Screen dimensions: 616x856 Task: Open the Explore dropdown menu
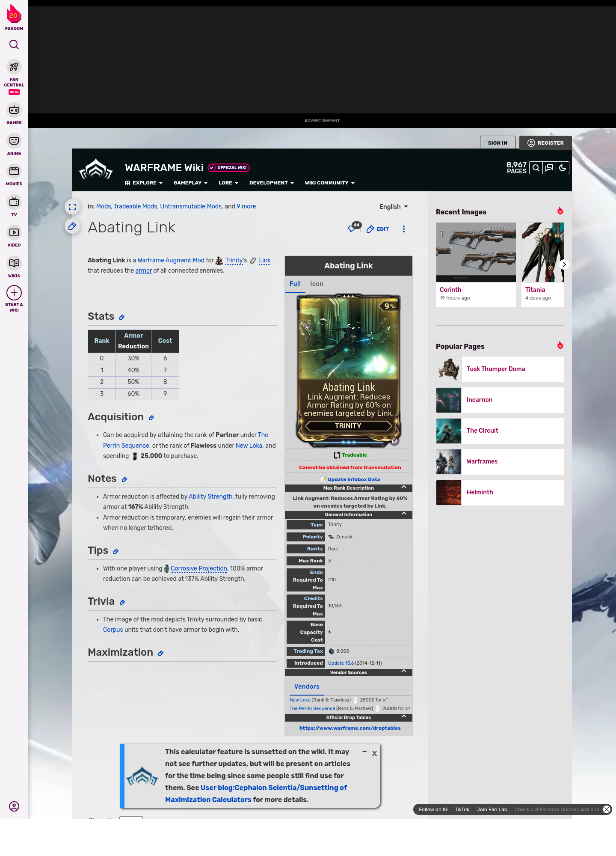(144, 183)
